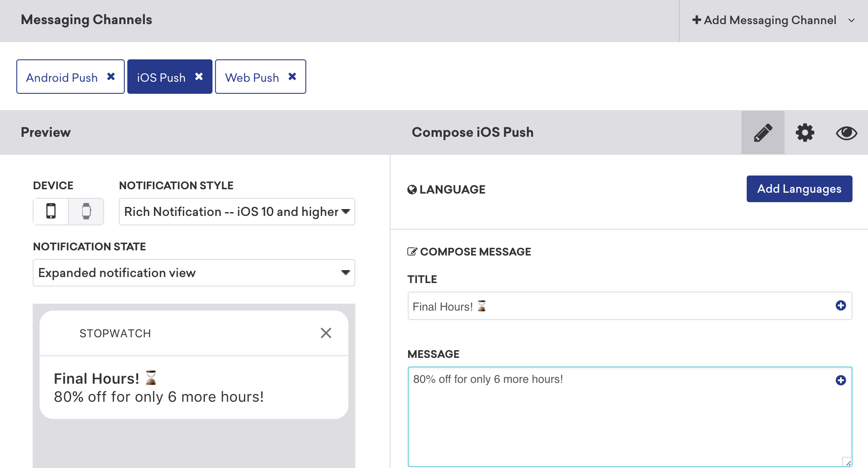Click the STOPWATCH app name text
This screenshot has height=468, width=868.
tap(115, 333)
